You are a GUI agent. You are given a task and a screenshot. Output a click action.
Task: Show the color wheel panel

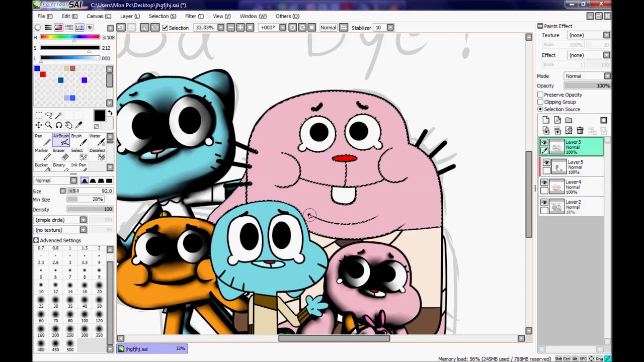[38, 28]
